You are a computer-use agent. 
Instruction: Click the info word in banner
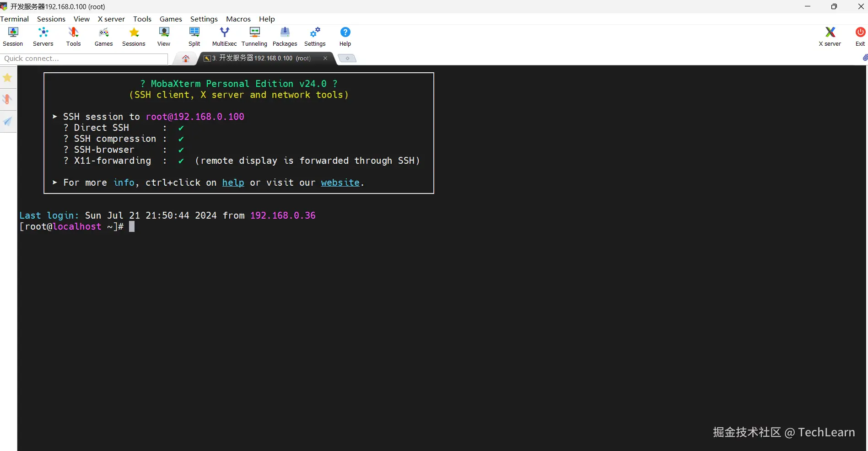tap(124, 183)
